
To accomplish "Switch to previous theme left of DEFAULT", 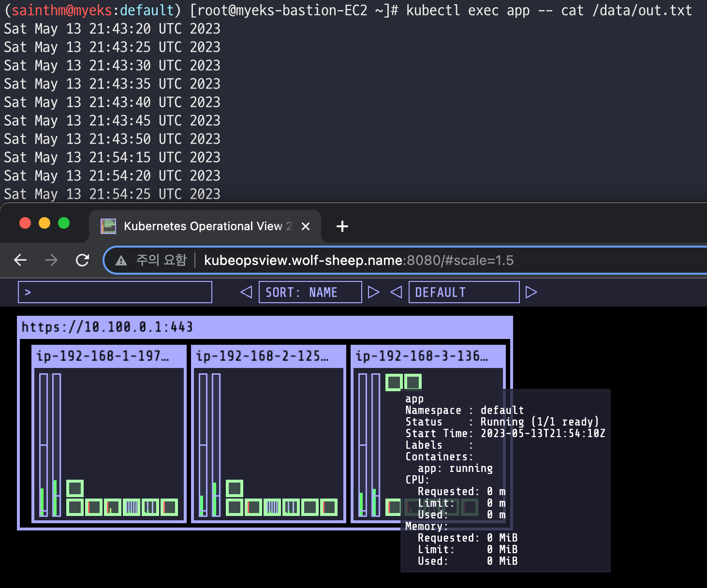I will 396,292.
